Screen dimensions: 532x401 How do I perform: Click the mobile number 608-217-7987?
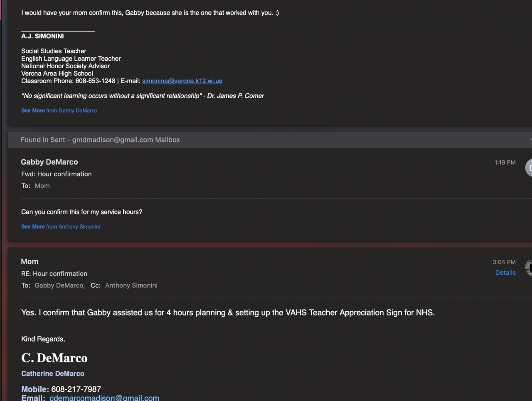point(76,389)
